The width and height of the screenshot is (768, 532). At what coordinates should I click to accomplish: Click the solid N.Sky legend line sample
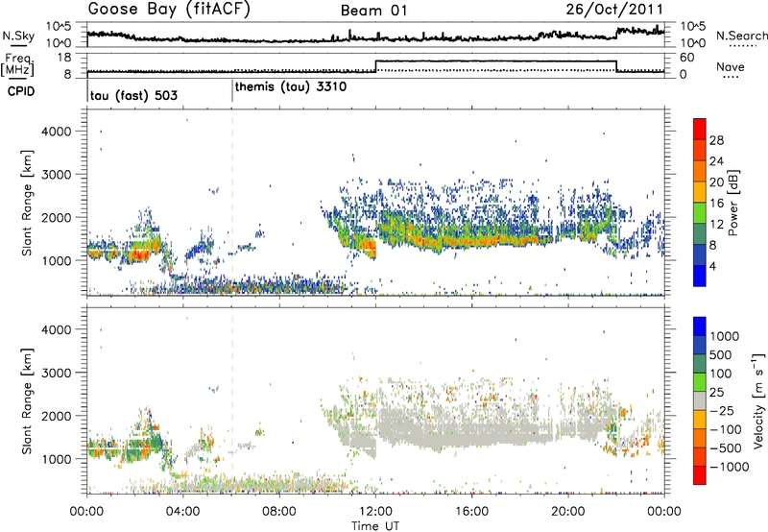tap(18, 45)
